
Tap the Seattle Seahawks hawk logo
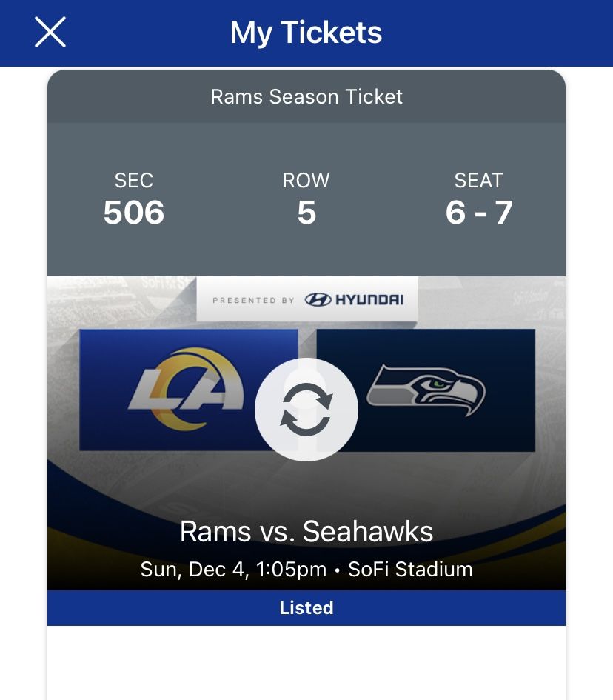point(426,389)
